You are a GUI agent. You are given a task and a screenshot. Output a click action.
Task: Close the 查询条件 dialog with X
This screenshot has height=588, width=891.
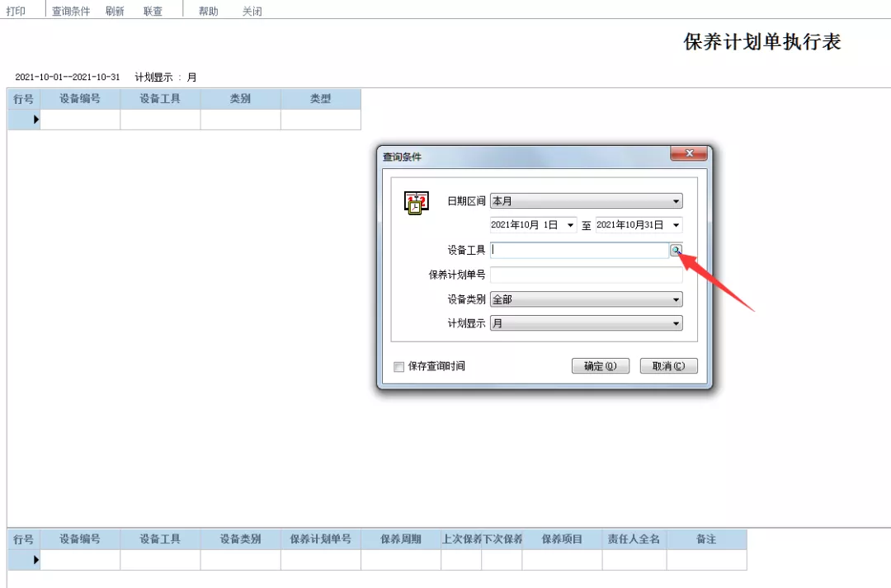tap(689, 153)
